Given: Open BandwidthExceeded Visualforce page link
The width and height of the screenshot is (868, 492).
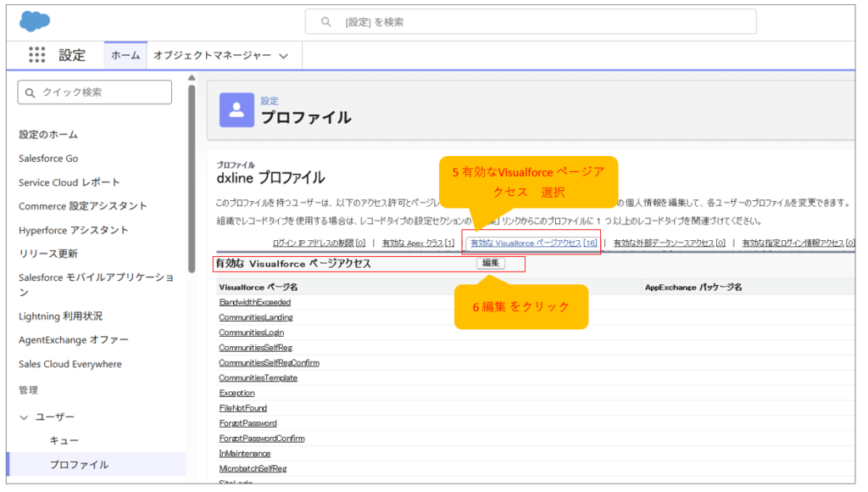Looking at the screenshot, I should [x=254, y=302].
